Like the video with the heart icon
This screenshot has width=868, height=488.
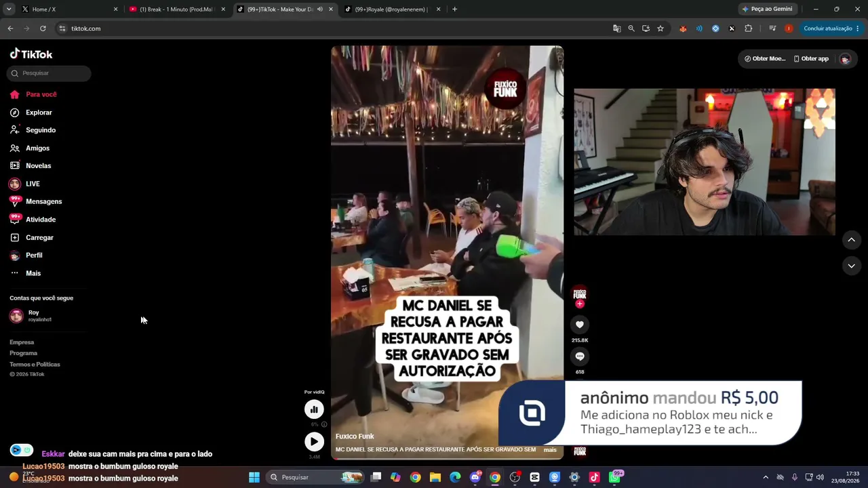click(x=580, y=325)
